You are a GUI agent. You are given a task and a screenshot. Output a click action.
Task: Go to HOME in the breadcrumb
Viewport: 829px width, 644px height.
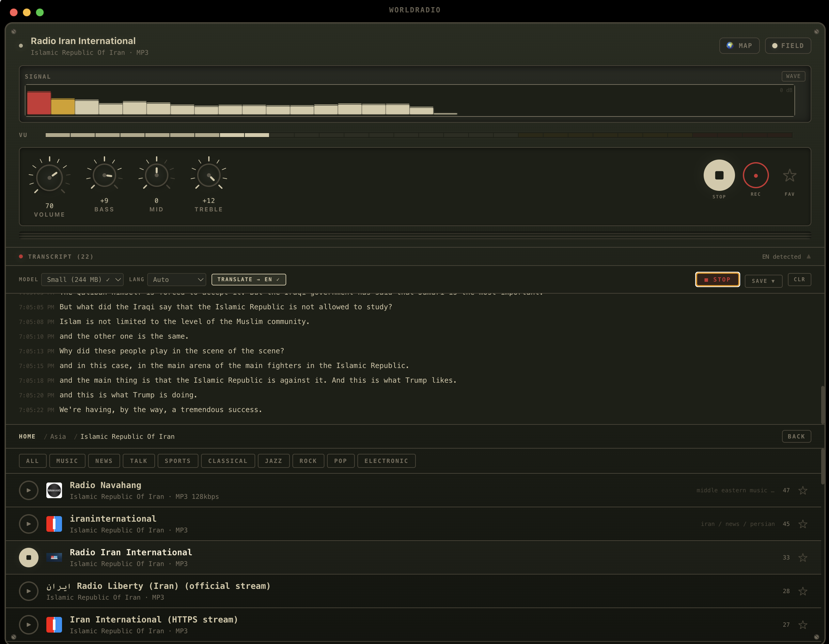(27, 437)
